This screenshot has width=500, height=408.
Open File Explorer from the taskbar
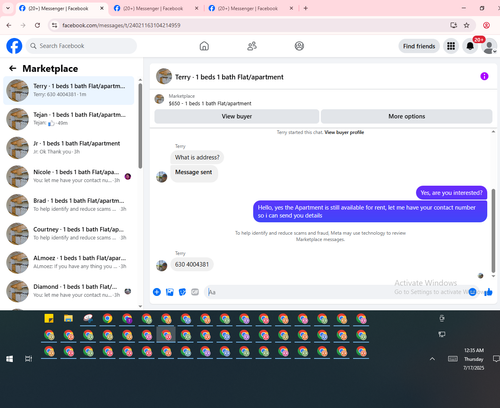click(68, 319)
